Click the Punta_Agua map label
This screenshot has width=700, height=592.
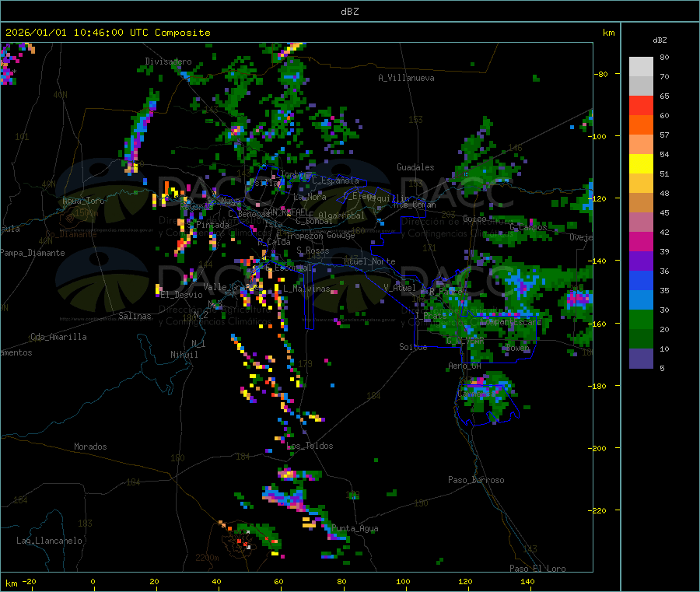coord(355,529)
